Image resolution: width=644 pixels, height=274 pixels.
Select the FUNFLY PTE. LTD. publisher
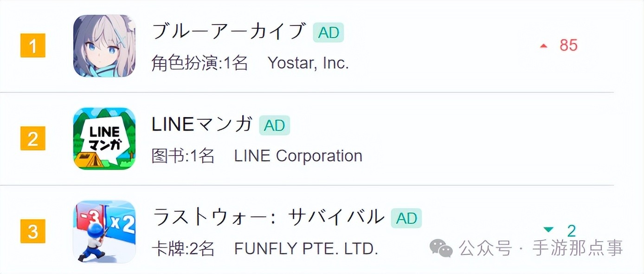306,249
